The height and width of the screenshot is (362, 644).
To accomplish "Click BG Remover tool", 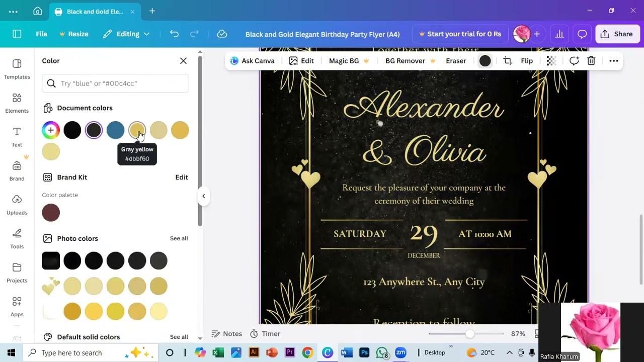I will click(410, 61).
